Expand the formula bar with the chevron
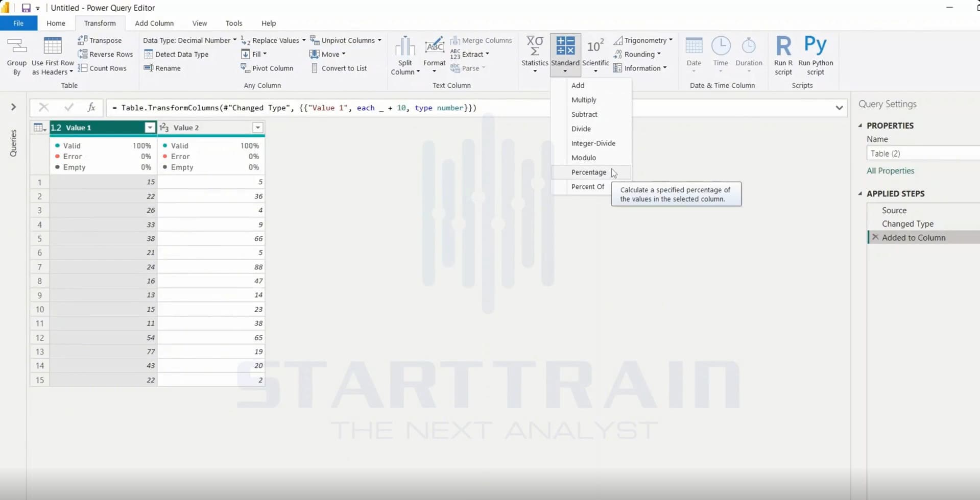 click(839, 108)
